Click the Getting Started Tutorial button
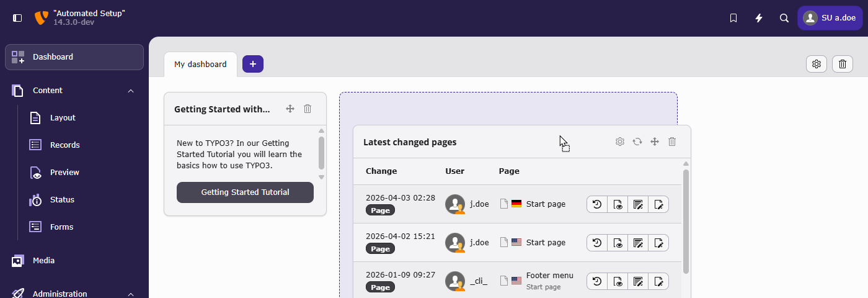This screenshot has width=868, height=298. [245, 192]
